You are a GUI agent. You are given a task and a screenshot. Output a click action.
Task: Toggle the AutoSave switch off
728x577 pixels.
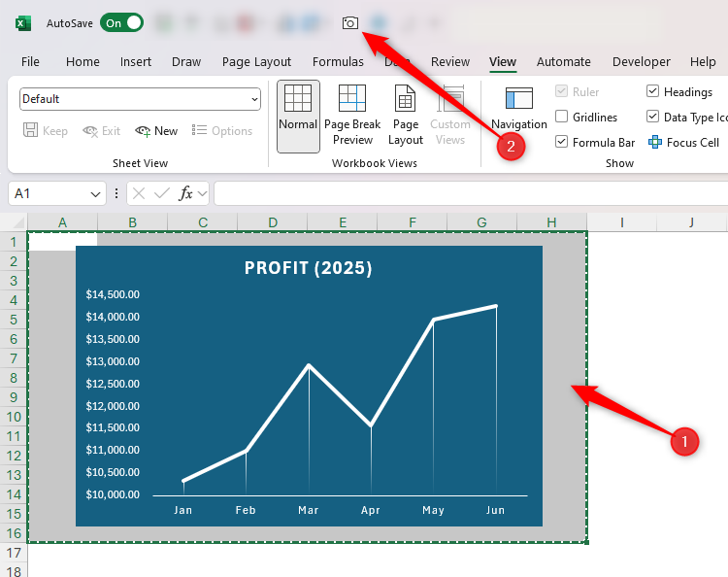[x=121, y=23]
